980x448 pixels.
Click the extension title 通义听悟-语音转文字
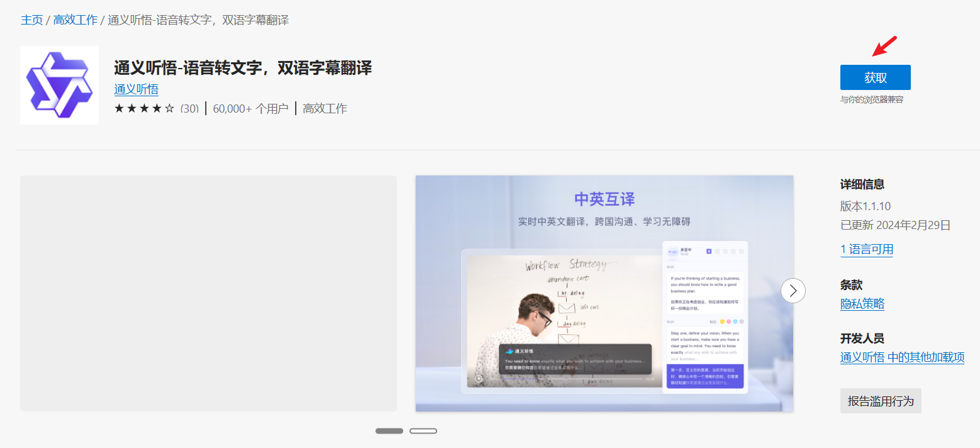[243, 67]
